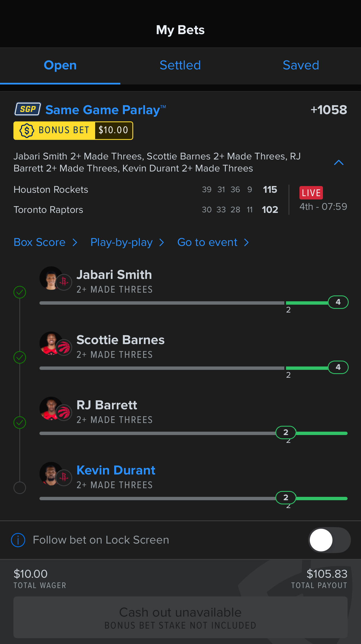Enable Follow bet on Lock Screen toggle

(x=329, y=540)
